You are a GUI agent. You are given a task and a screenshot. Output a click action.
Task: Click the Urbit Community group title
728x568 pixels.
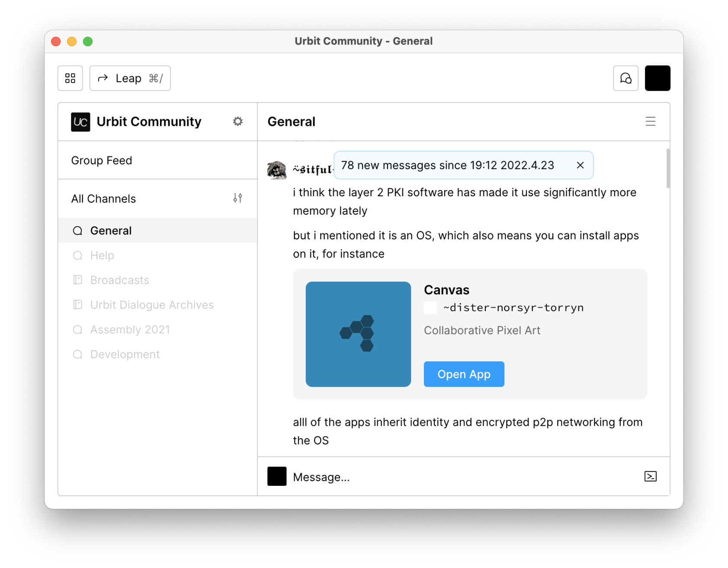(149, 121)
